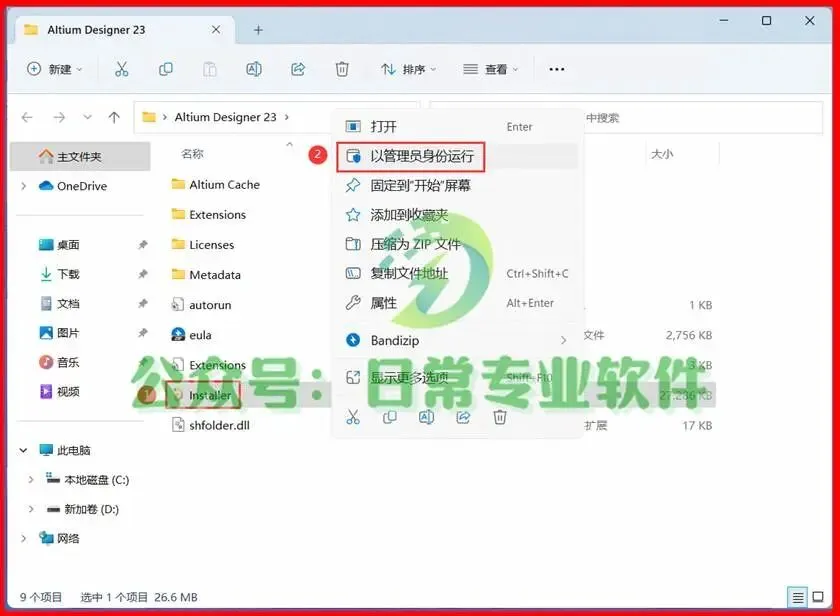This screenshot has width=840, height=616.
Task: Choose 显示更多选项 in context menu
Action: click(x=456, y=378)
